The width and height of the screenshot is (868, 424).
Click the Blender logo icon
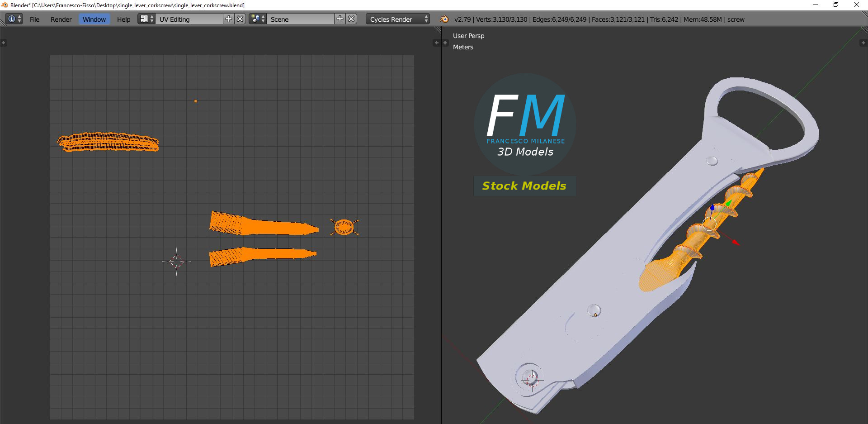tap(444, 19)
